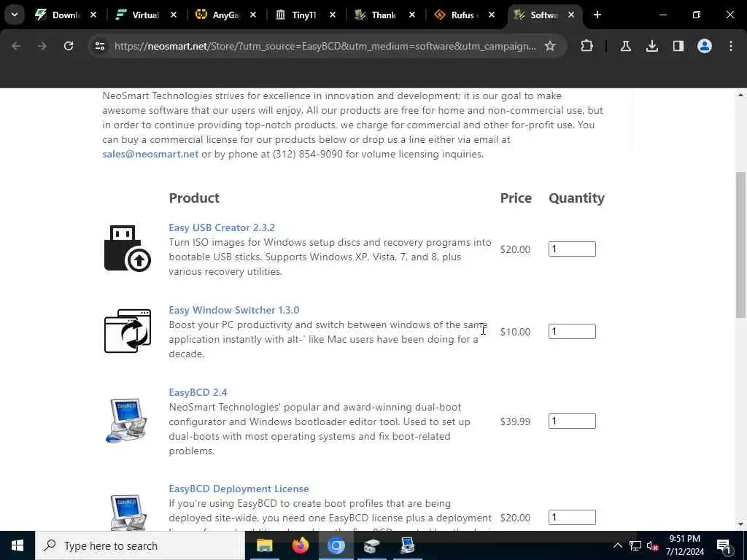Open Chrome Labs flask icon

(x=625, y=46)
